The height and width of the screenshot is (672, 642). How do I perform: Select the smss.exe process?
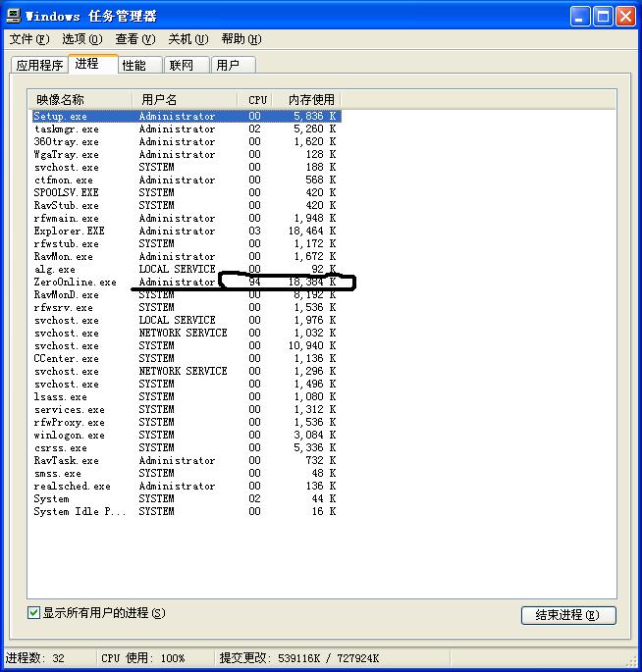(187, 473)
